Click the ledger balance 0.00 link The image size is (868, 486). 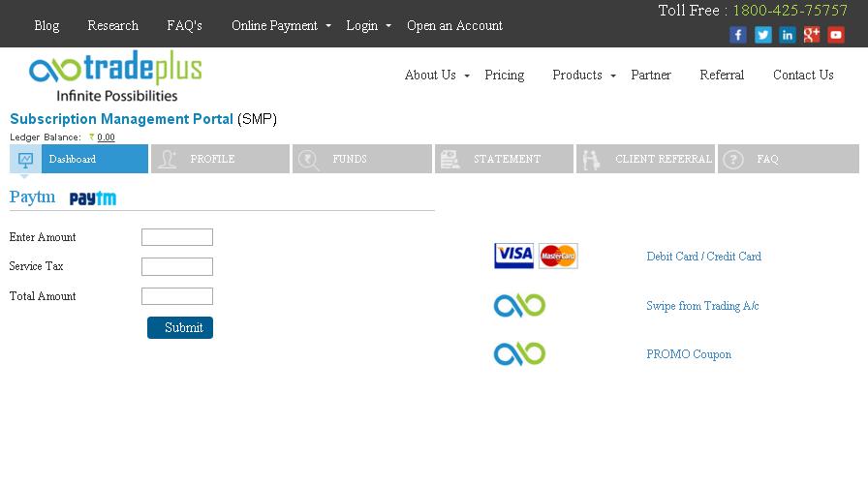click(106, 137)
